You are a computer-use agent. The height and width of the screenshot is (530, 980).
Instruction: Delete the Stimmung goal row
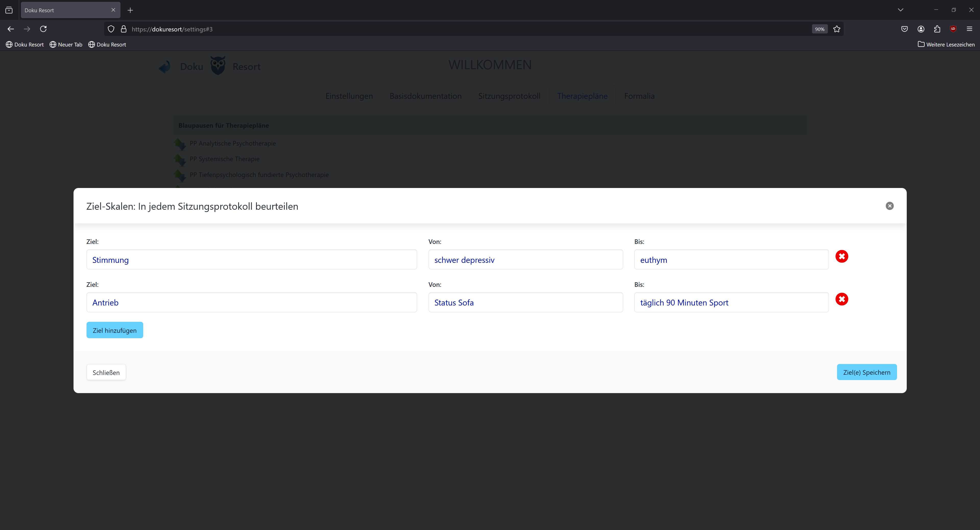[842, 256]
